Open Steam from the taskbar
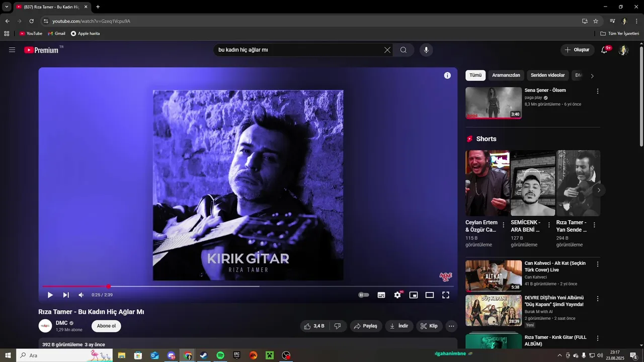The width and height of the screenshot is (644, 362). pos(204,355)
